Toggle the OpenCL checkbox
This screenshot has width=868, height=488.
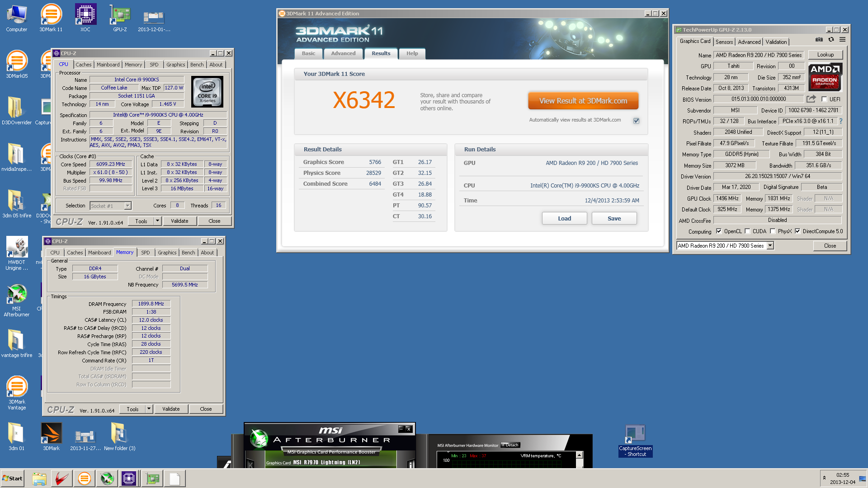(719, 231)
